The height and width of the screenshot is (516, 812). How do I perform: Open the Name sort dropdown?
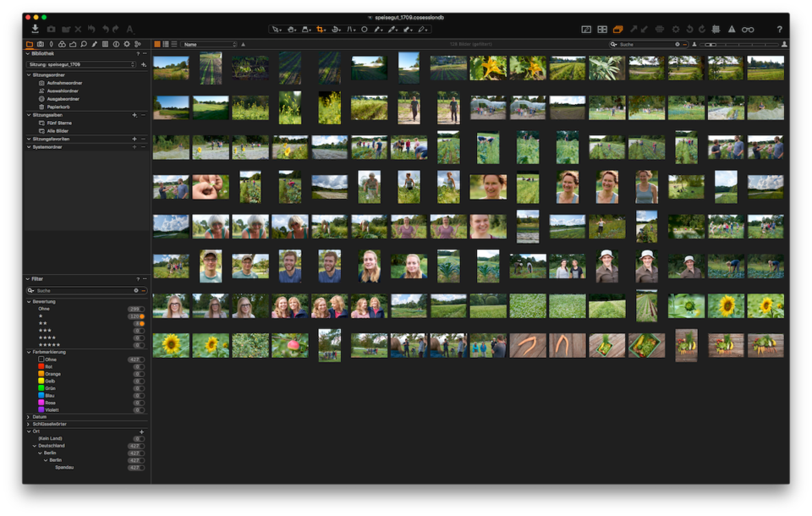coord(209,45)
